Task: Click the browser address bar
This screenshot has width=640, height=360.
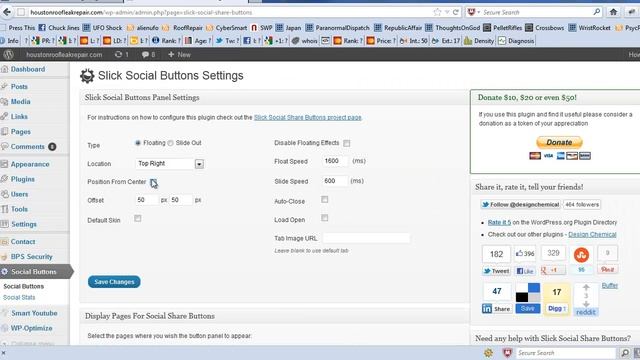Action: 229,12
